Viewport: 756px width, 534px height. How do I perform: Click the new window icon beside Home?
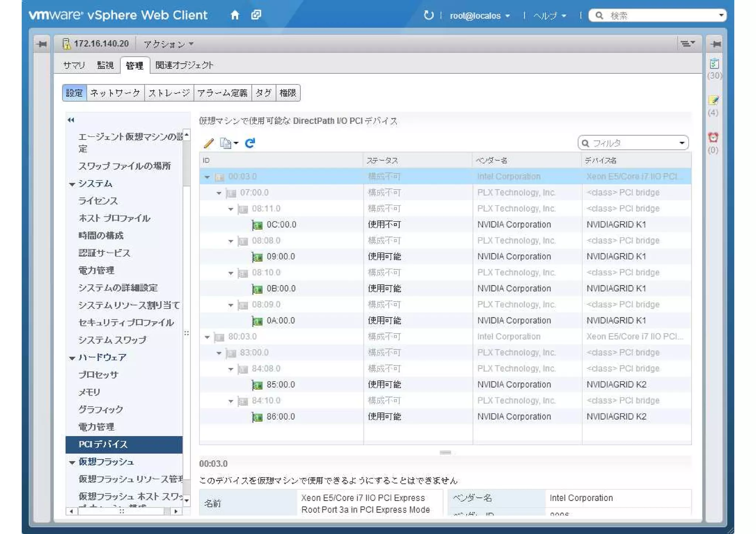pos(256,15)
